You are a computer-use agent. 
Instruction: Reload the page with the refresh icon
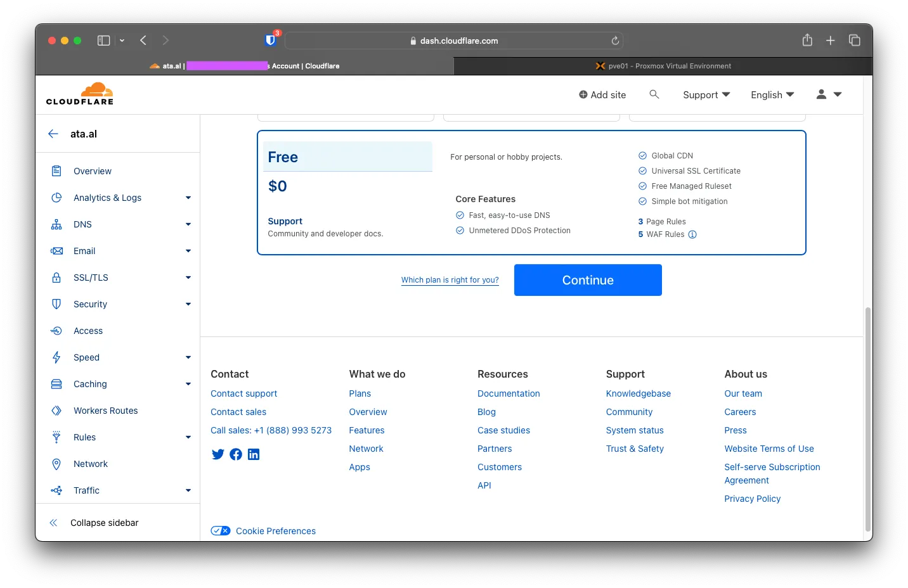coord(615,41)
